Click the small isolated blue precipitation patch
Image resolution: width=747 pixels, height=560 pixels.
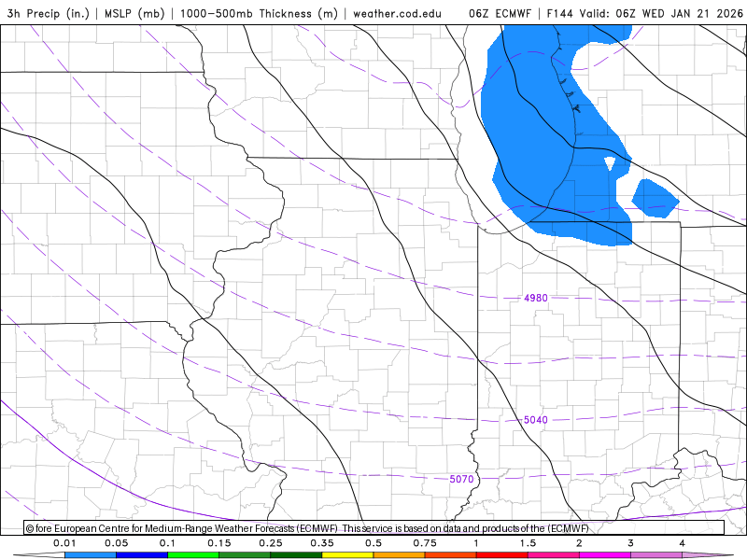click(655, 199)
